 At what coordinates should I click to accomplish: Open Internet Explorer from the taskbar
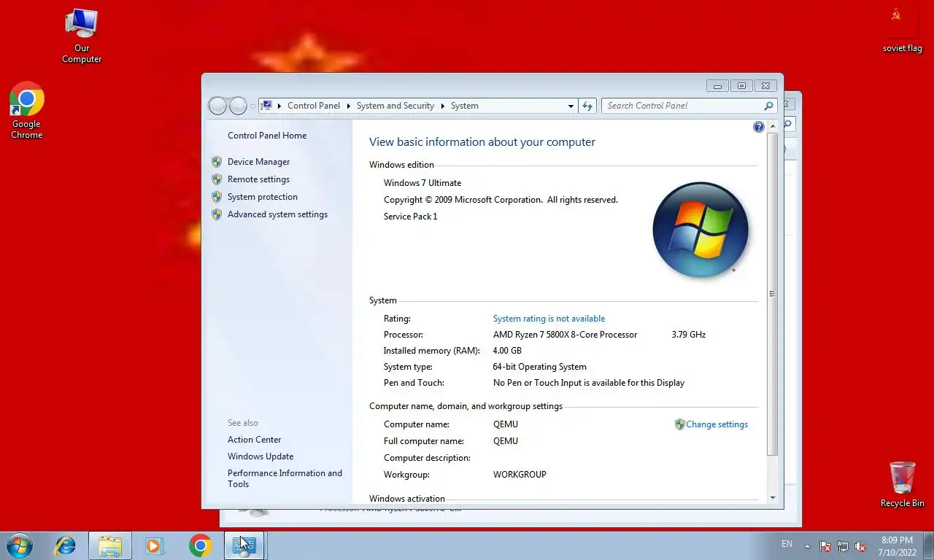tap(65, 545)
